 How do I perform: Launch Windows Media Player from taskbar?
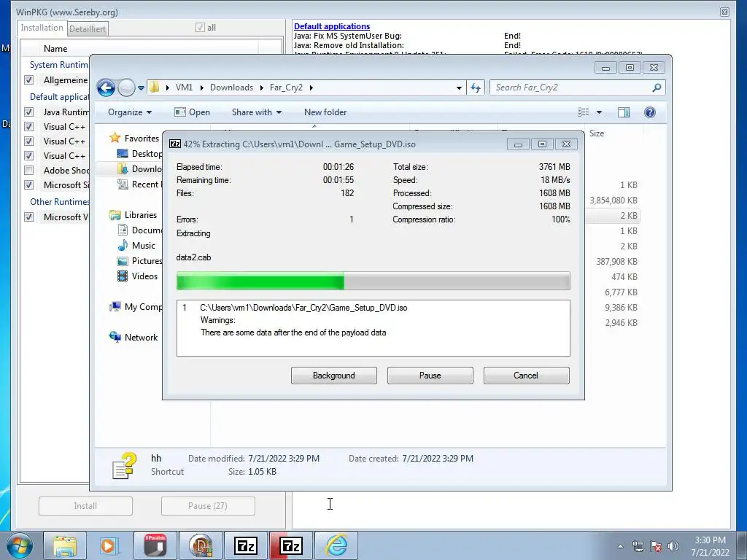[x=109, y=545]
